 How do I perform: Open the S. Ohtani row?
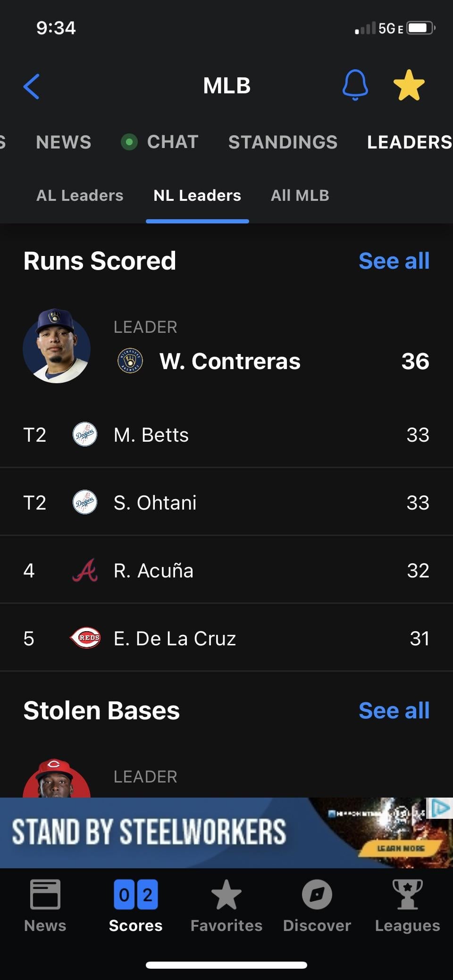[x=226, y=502]
